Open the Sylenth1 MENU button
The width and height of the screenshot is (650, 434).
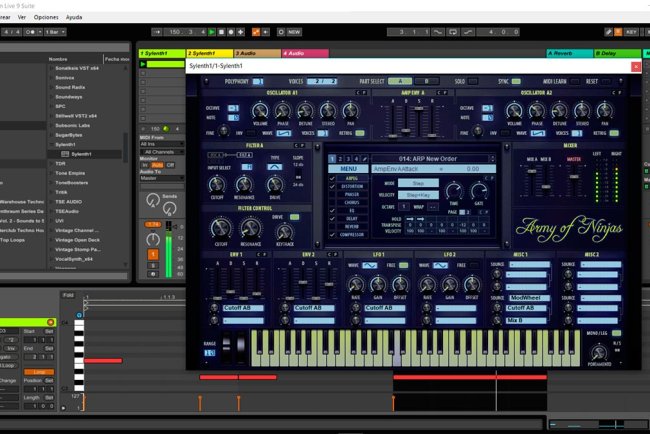[x=348, y=169]
